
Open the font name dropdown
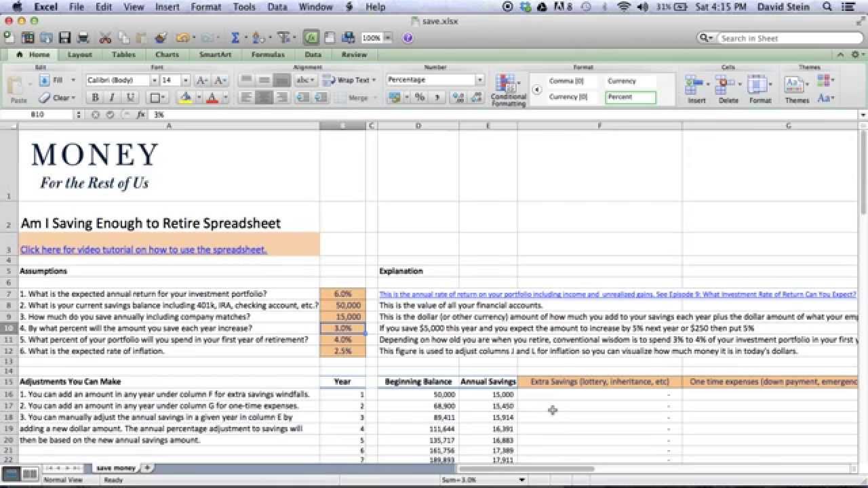(155, 80)
